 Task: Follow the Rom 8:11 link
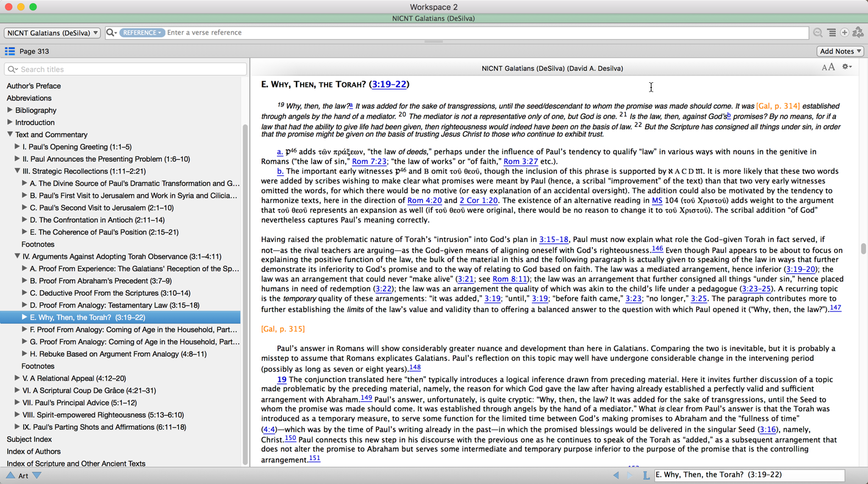tap(510, 279)
